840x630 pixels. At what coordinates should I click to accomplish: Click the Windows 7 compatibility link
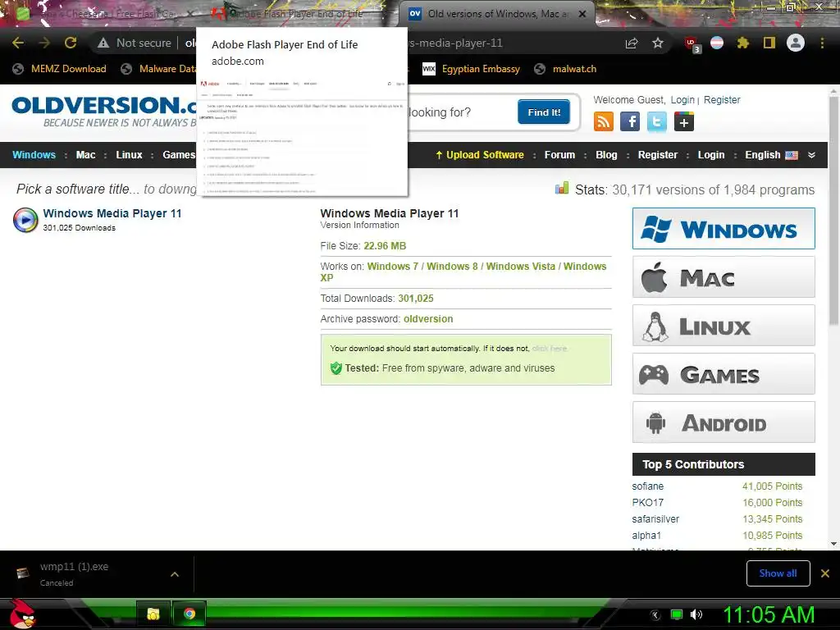pyautogui.click(x=393, y=267)
